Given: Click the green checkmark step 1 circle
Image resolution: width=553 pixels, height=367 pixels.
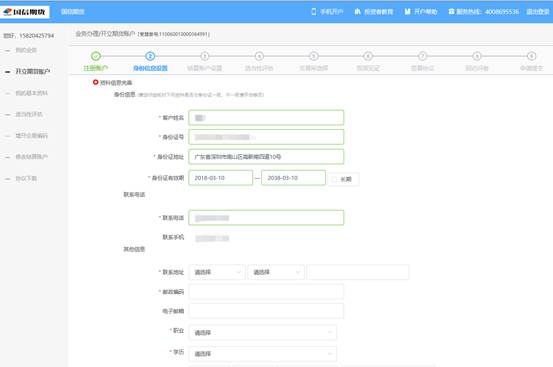Looking at the screenshot, I should tap(96, 56).
